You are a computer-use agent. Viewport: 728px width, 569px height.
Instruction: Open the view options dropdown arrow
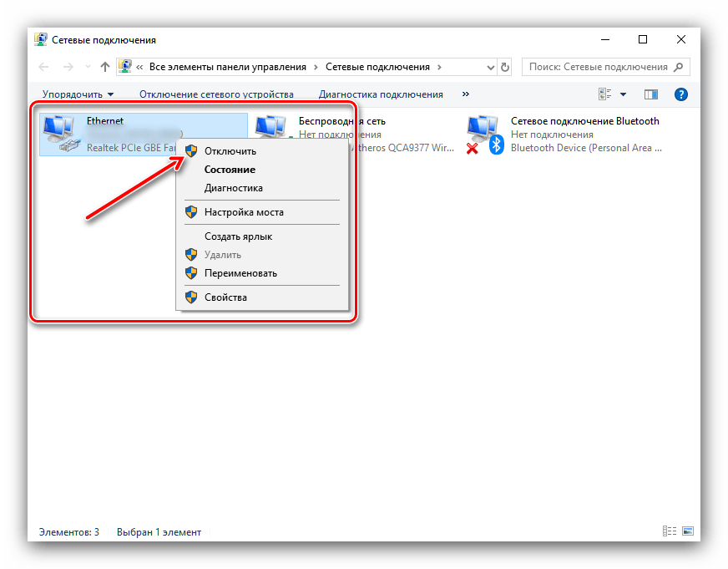623,94
